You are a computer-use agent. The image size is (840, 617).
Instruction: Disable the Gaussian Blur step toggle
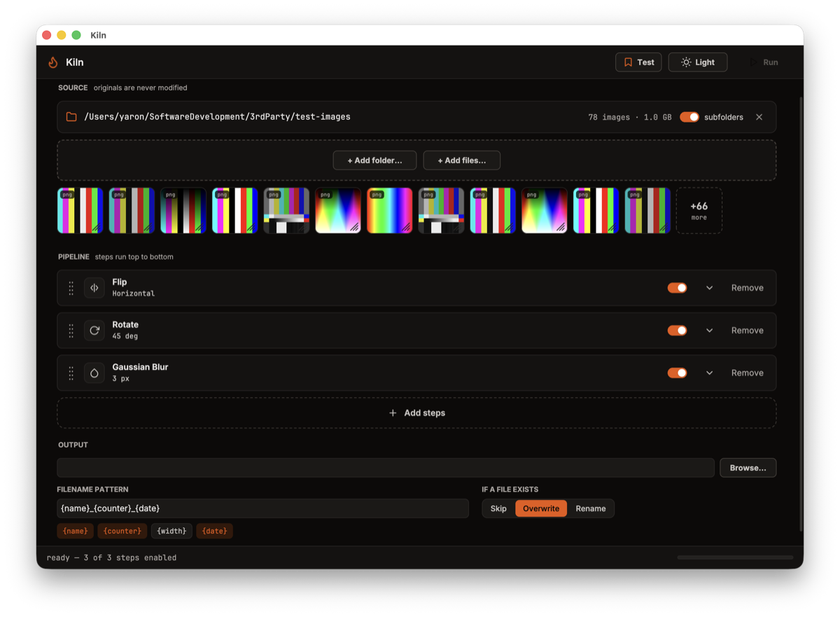677,373
